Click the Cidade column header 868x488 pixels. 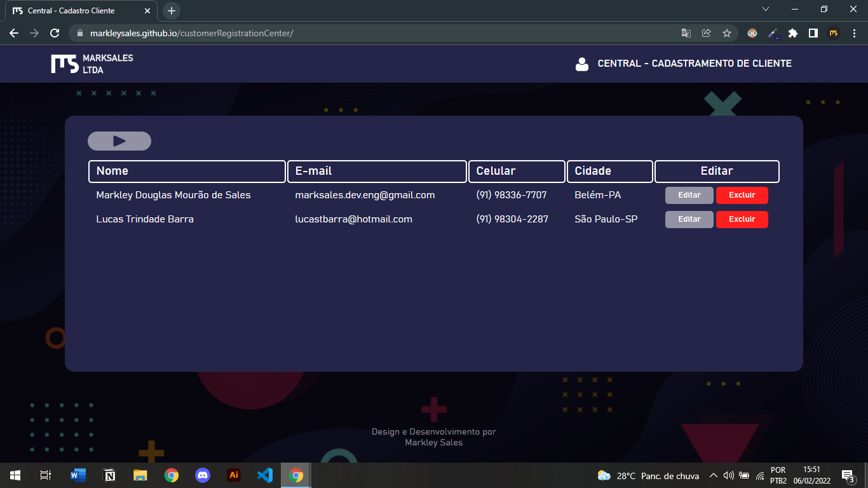pyautogui.click(x=610, y=172)
